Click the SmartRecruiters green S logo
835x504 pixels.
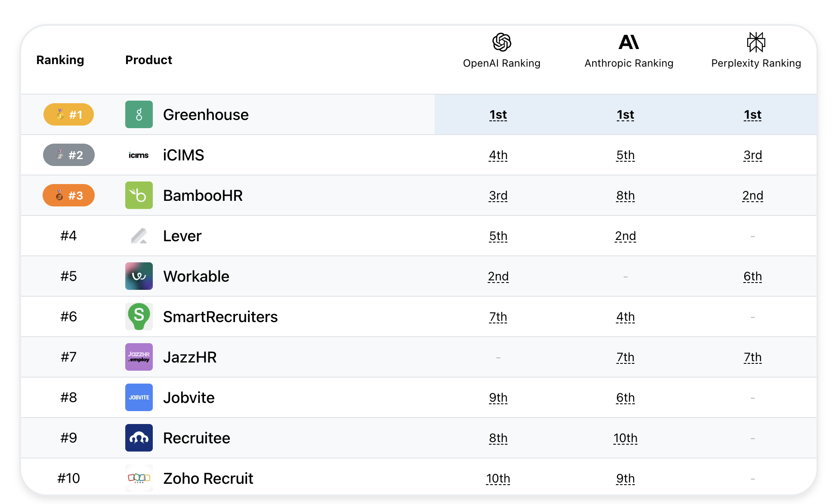(x=139, y=317)
